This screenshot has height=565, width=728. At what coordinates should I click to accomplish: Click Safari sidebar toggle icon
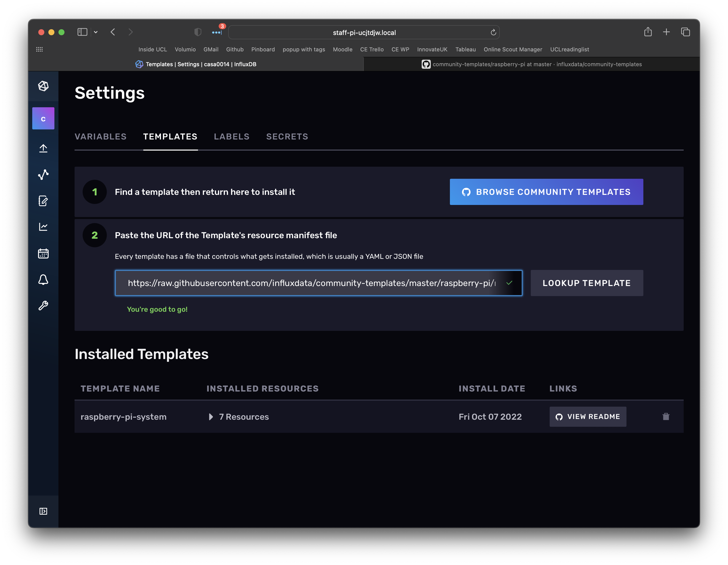(82, 32)
